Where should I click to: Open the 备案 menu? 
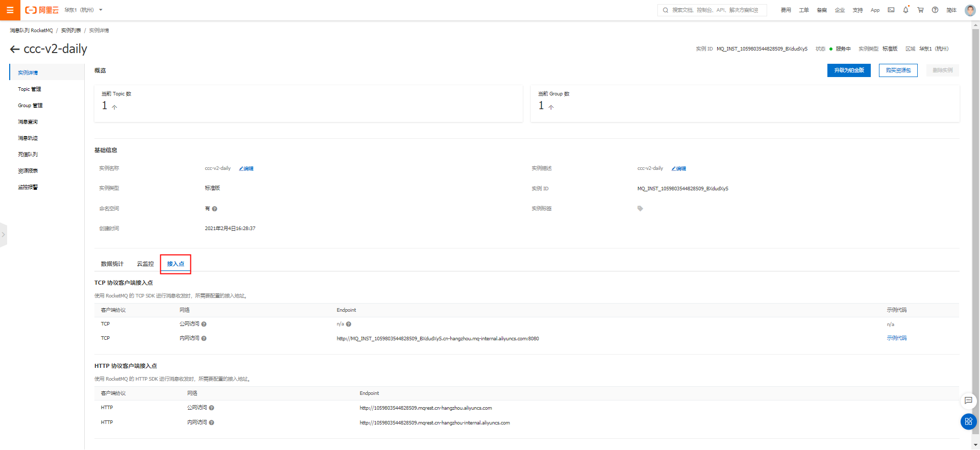(x=822, y=10)
